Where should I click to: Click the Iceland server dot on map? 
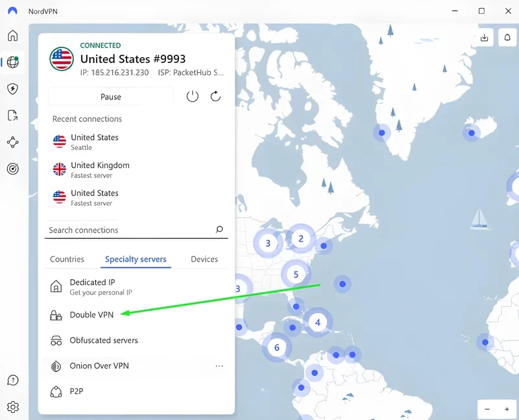(472, 133)
